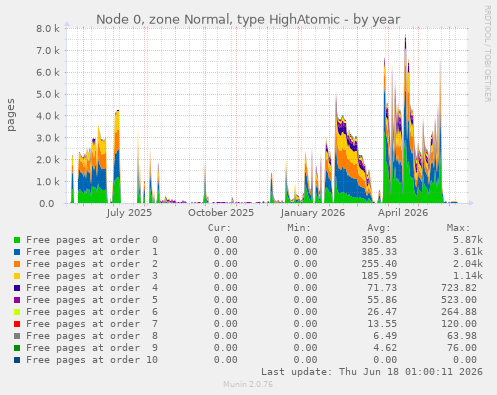Click the October 2025 x-axis label

[x=221, y=213]
